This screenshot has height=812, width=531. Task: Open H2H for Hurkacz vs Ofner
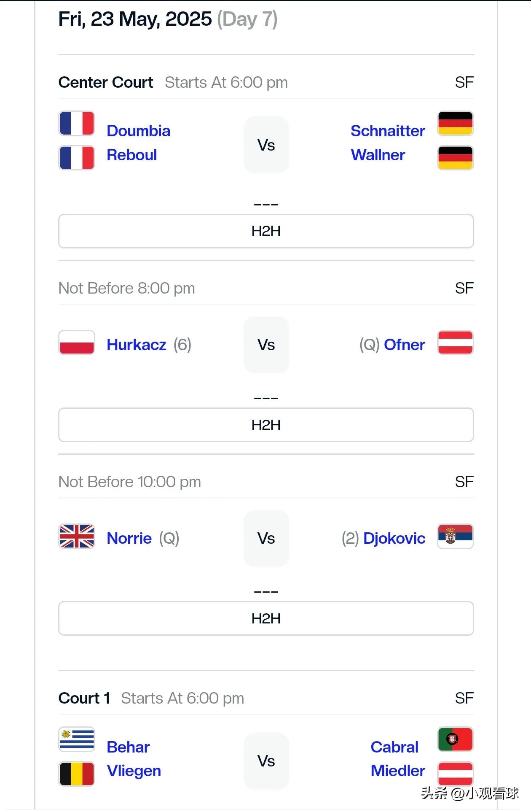[266, 425]
